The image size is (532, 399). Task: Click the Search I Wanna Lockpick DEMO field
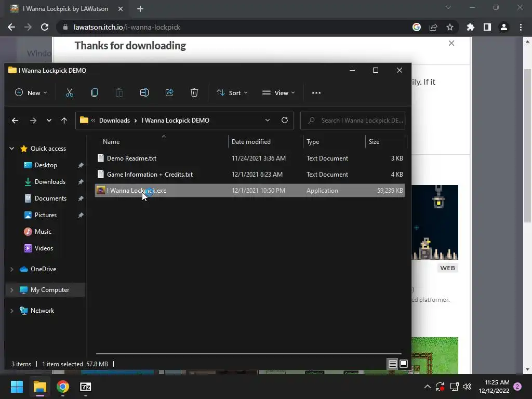tap(353, 121)
